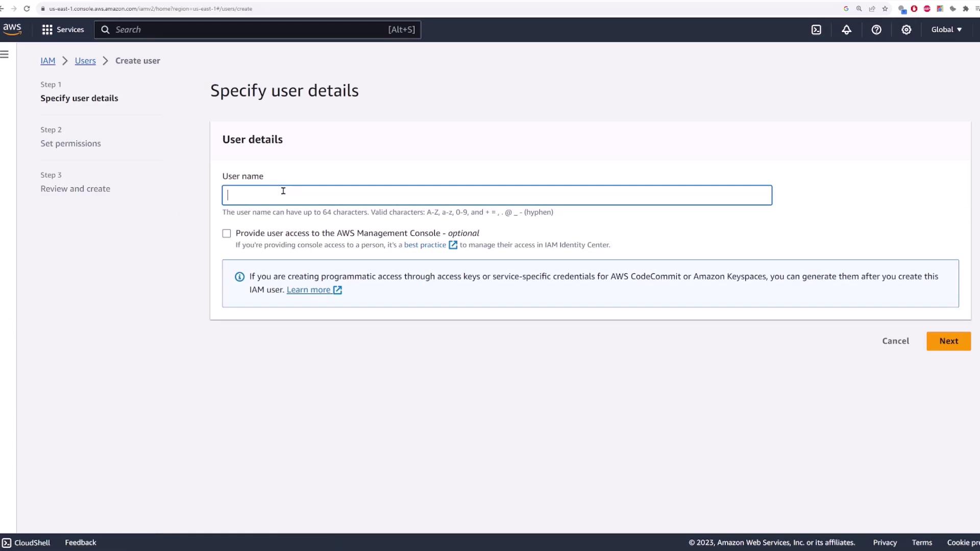
Task: Open the AWS CloudShell icon in header
Action: (x=816, y=30)
